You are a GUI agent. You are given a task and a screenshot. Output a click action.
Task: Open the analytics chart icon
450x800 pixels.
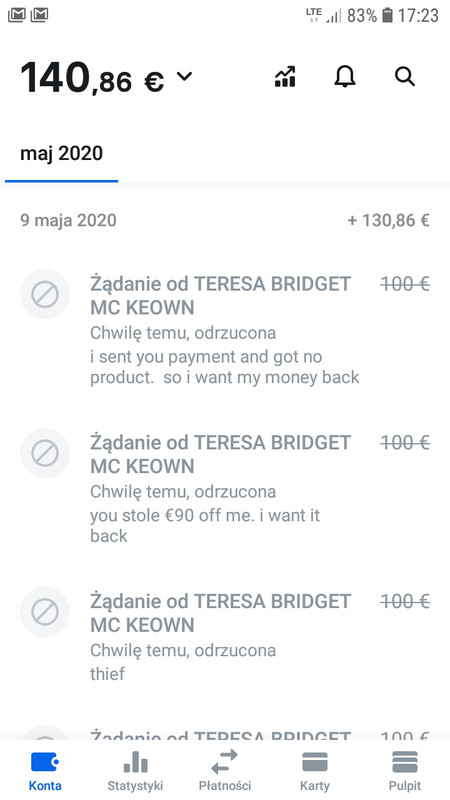[285, 77]
